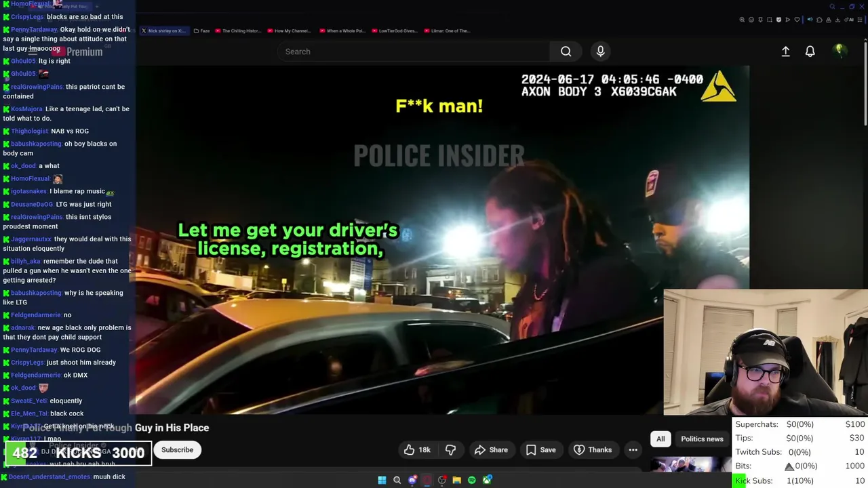The width and height of the screenshot is (868, 488).
Task: Open 'Lilmar: One of The...' bookmark
Action: point(447,30)
